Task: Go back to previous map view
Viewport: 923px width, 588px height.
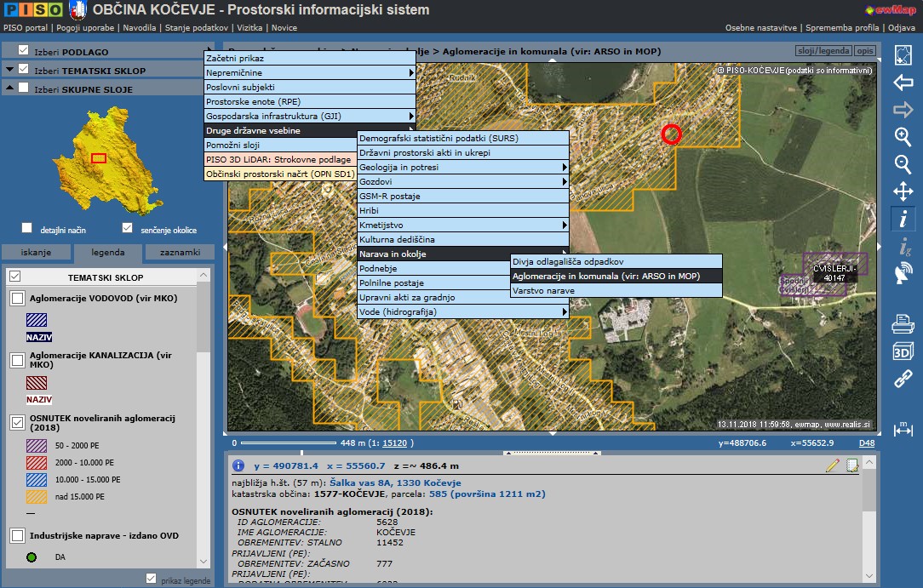Action: pos(903,83)
